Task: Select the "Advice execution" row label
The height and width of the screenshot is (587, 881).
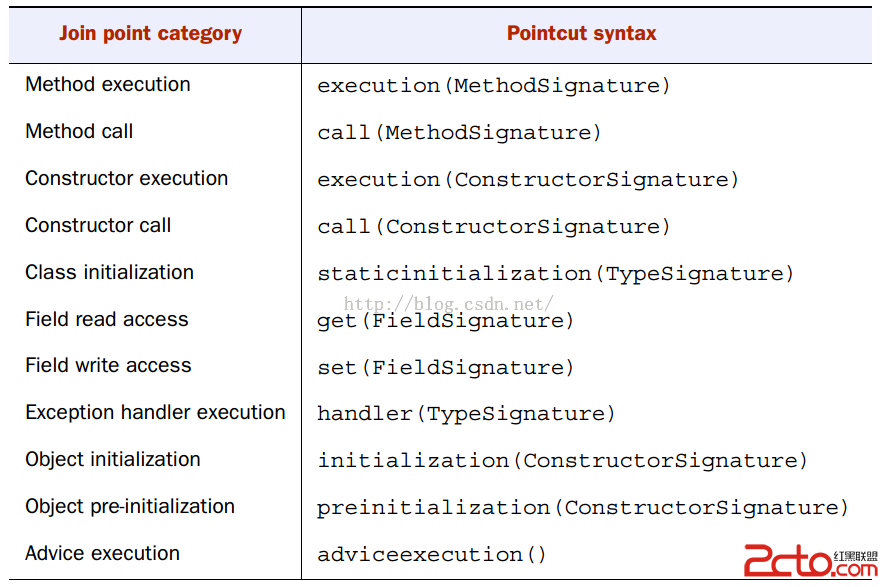Action: [x=103, y=554]
